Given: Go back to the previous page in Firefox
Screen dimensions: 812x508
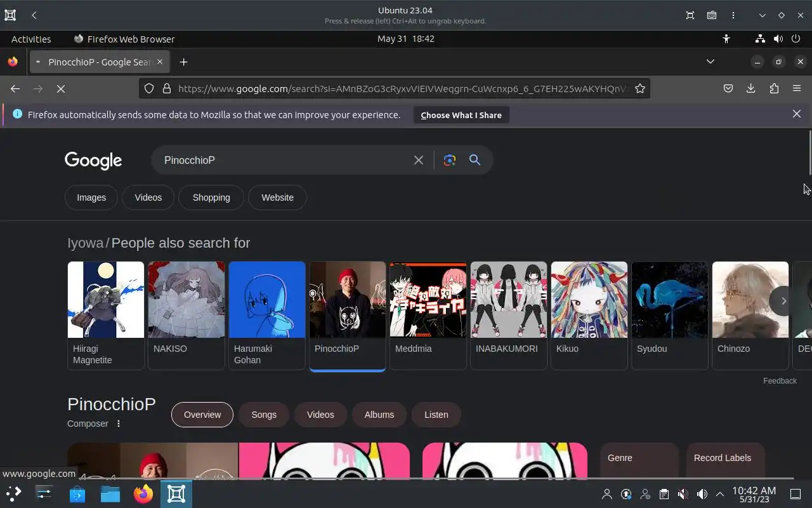Looking at the screenshot, I should coord(15,89).
